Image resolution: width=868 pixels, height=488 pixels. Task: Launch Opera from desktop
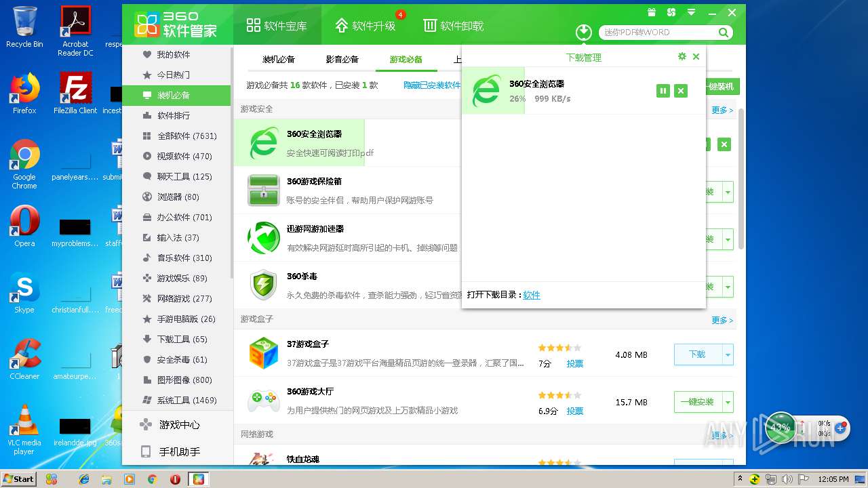tap(24, 226)
